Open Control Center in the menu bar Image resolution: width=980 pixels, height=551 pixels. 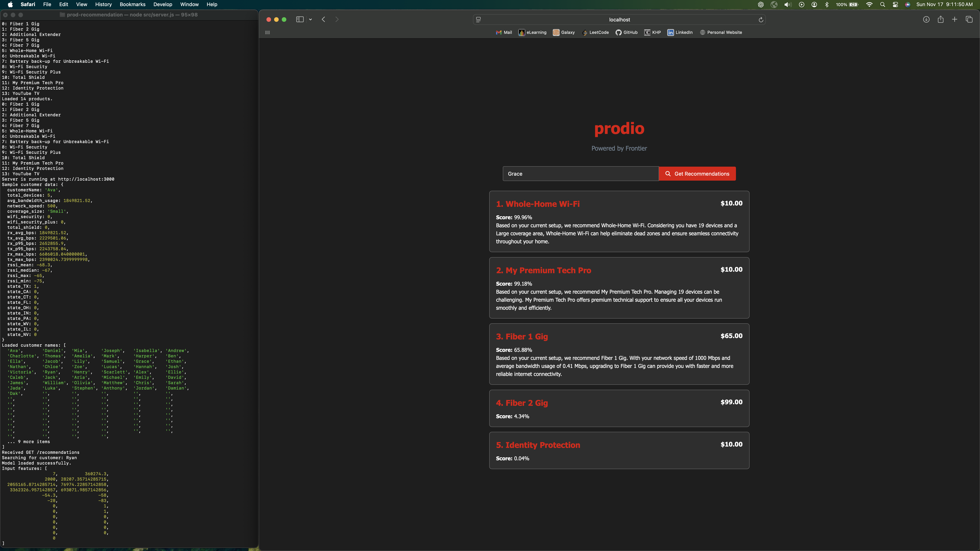[895, 5]
